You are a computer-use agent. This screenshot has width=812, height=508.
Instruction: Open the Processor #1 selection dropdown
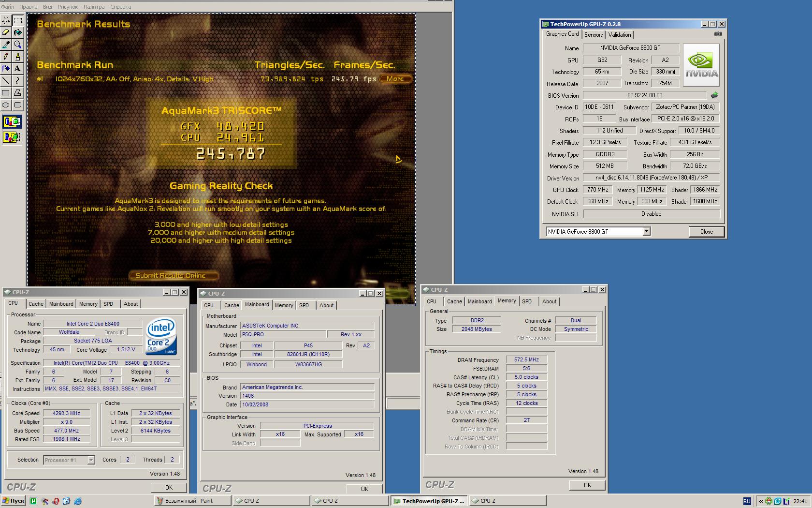(x=91, y=460)
